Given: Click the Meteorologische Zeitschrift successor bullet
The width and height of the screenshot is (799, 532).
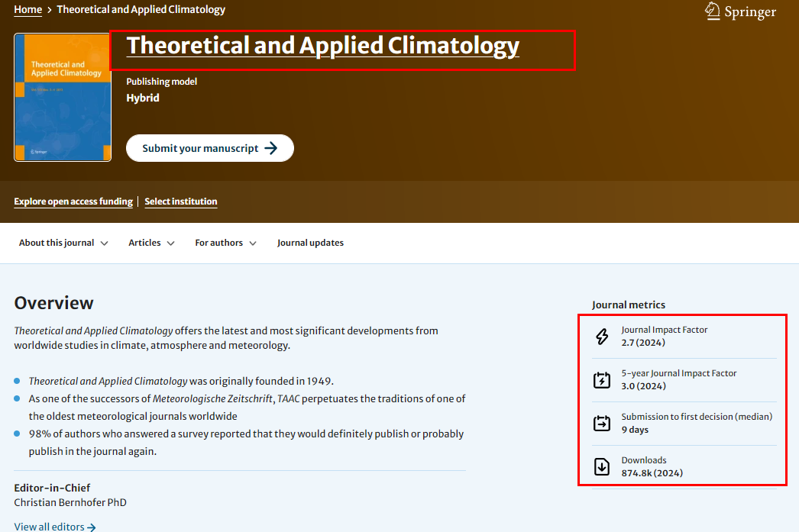Looking at the screenshot, I should pyautogui.click(x=247, y=408).
